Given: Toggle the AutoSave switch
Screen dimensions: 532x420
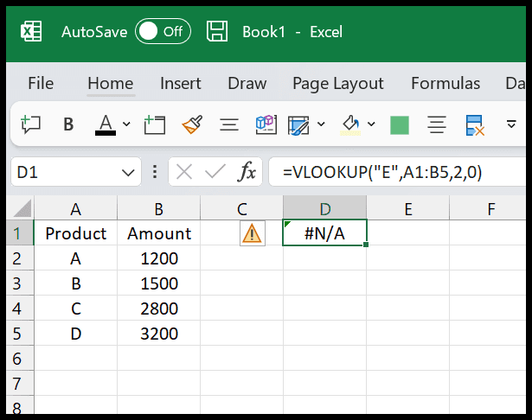Looking at the screenshot, I should [x=163, y=31].
